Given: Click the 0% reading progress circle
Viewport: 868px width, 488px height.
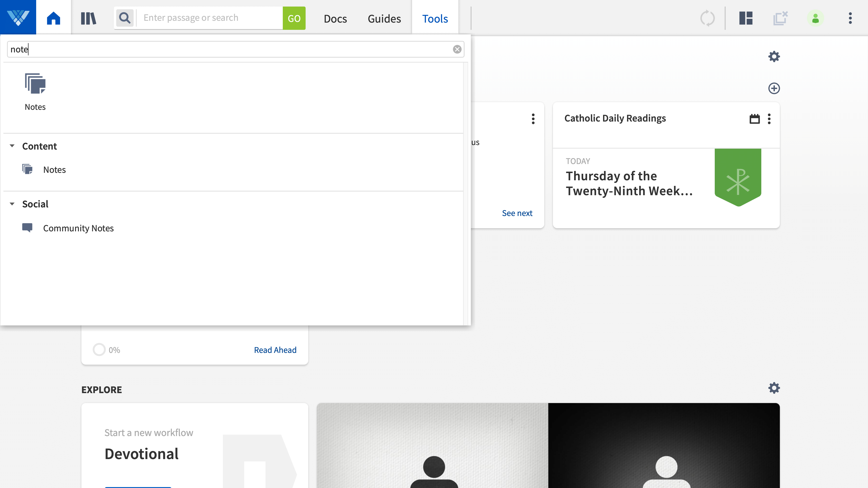Looking at the screenshot, I should [x=99, y=350].
